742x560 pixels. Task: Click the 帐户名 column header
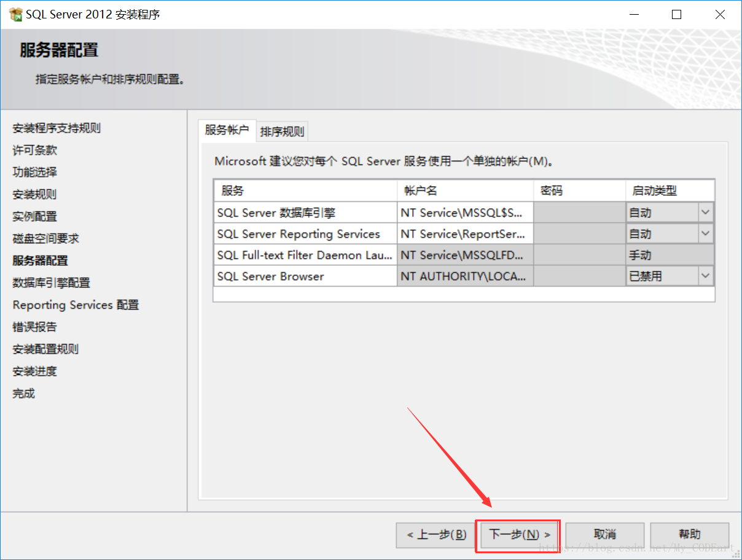click(x=465, y=190)
